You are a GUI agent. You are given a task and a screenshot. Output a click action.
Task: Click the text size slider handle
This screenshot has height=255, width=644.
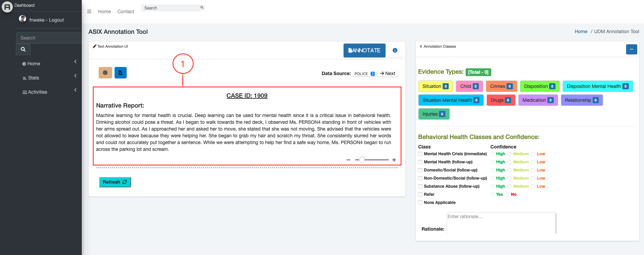362,160
